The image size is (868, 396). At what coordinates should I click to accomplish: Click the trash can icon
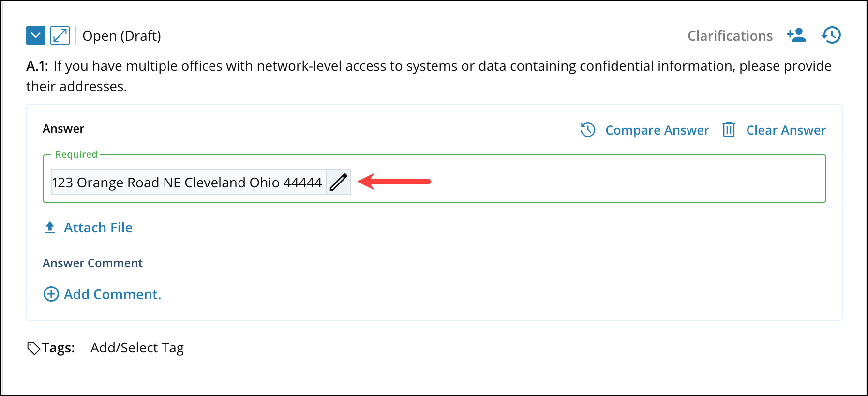click(x=729, y=130)
